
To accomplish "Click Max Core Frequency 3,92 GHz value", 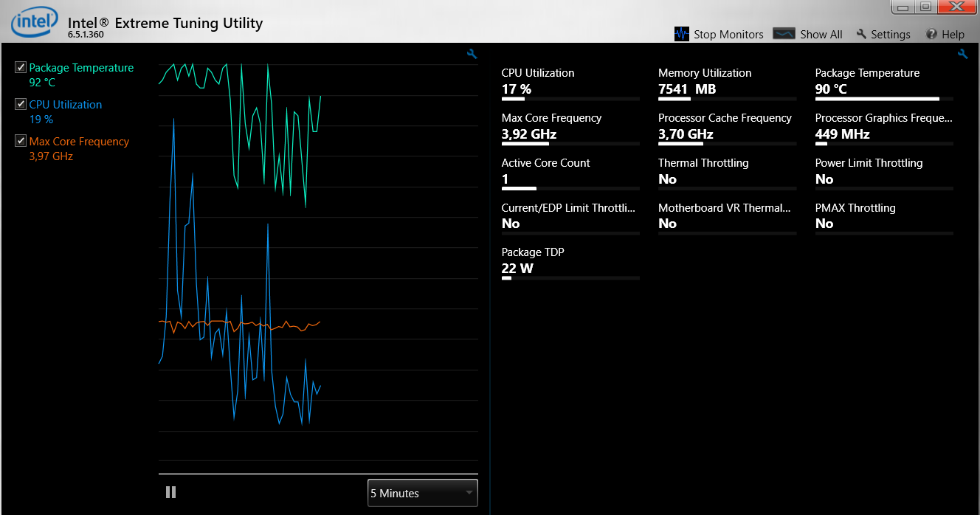I will 529,134.
